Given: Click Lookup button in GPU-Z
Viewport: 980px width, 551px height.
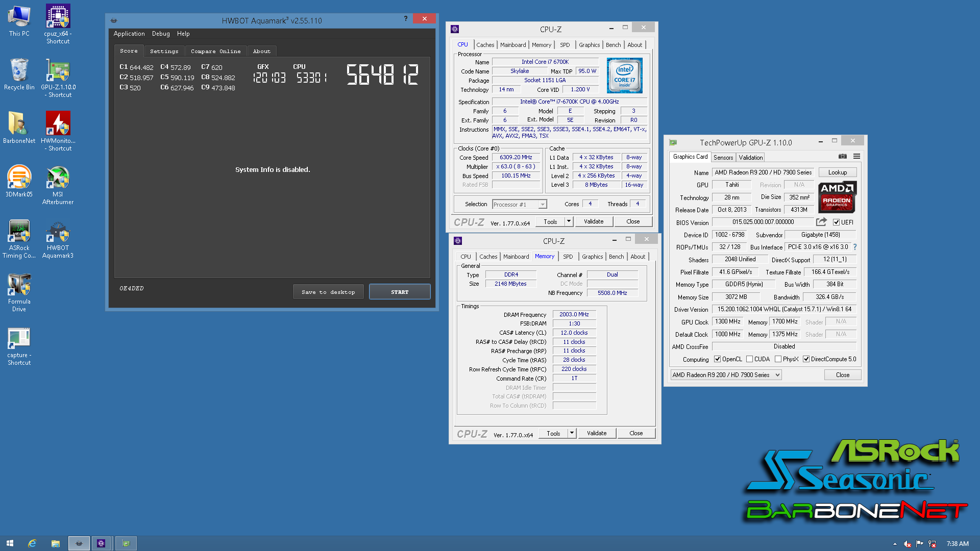Looking at the screenshot, I should [838, 172].
